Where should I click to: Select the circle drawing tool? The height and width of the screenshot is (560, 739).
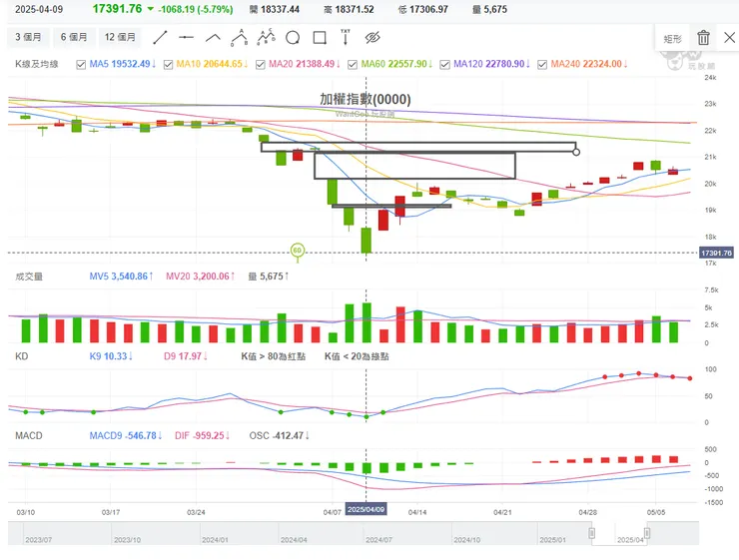[293, 37]
